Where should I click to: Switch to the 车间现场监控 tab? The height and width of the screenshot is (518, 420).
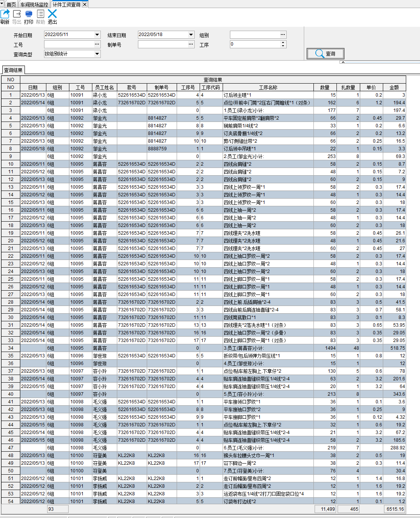34,5
